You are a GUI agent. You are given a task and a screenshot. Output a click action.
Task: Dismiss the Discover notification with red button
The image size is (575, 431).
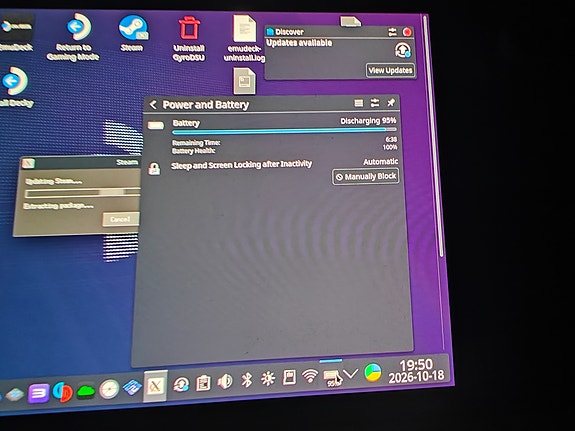407,32
